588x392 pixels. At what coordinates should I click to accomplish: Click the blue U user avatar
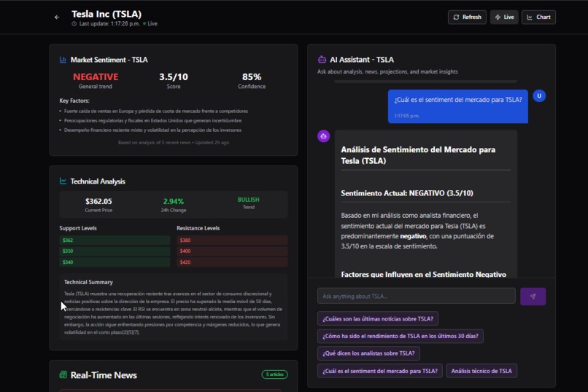(539, 96)
